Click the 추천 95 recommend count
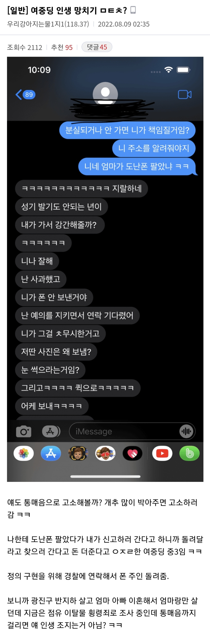Image resolution: width=210 pixels, height=644 pixels. click(x=62, y=47)
